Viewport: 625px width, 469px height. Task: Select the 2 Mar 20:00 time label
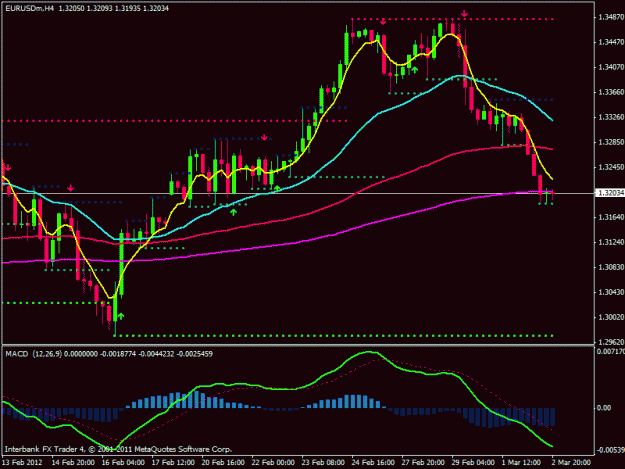tap(571, 462)
